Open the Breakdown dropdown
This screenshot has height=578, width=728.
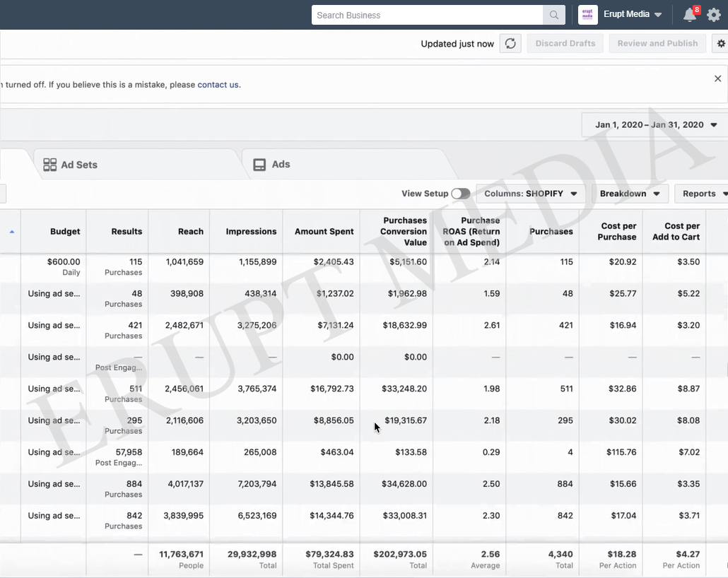pyautogui.click(x=630, y=194)
